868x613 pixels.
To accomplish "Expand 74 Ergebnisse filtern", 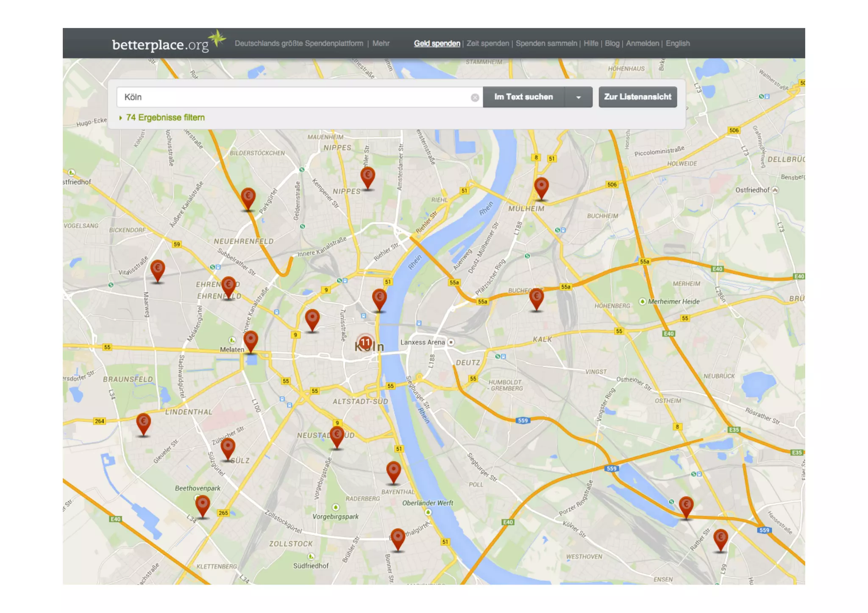I will click(165, 117).
